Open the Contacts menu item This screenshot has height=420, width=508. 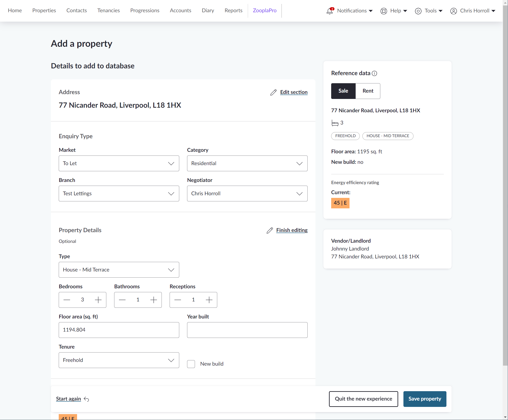point(77,10)
